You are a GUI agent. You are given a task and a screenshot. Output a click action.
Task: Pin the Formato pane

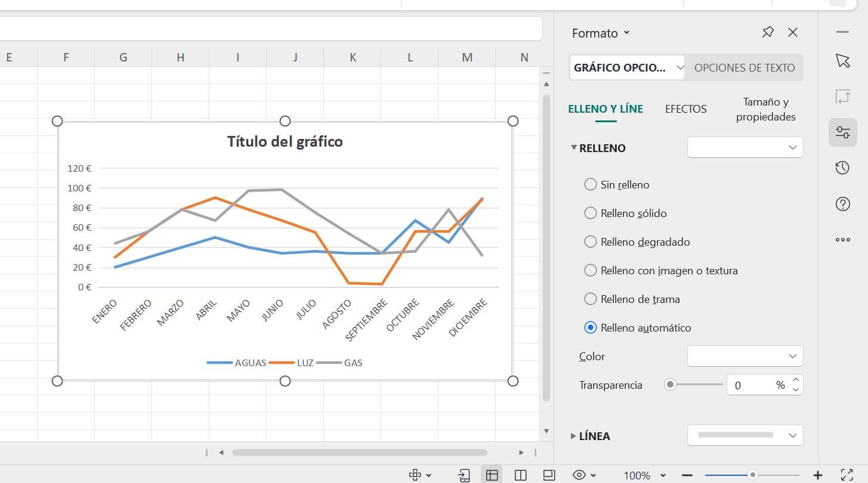click(x=768, y=32)
